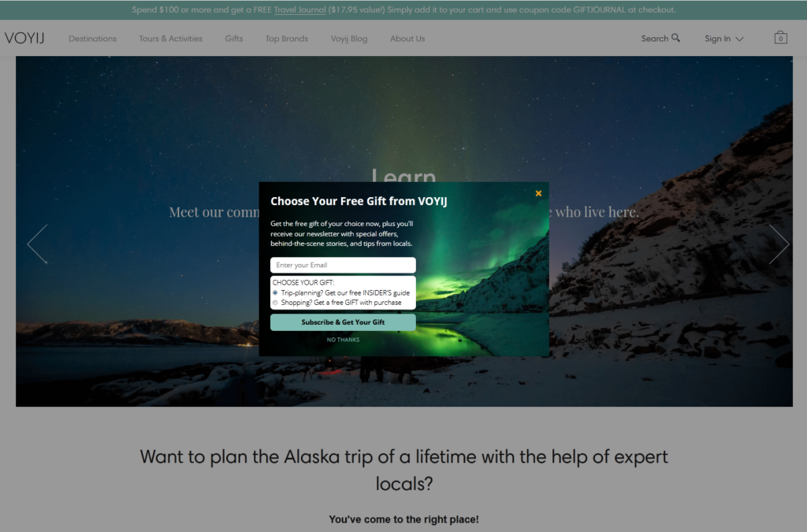This screenshot has height=532, width=807.
Task: Open the Gifts menu
Action: pyautogui.click(x=233, y=39)
